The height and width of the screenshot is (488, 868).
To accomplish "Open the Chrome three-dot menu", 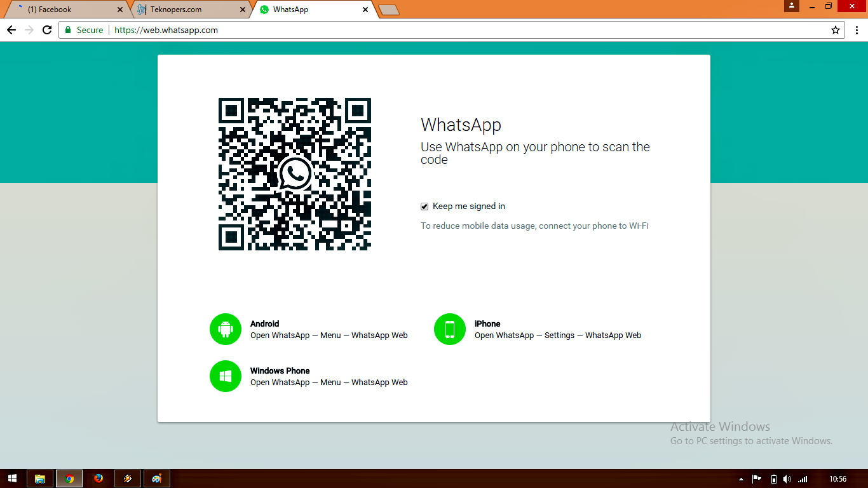I will 857,30.
